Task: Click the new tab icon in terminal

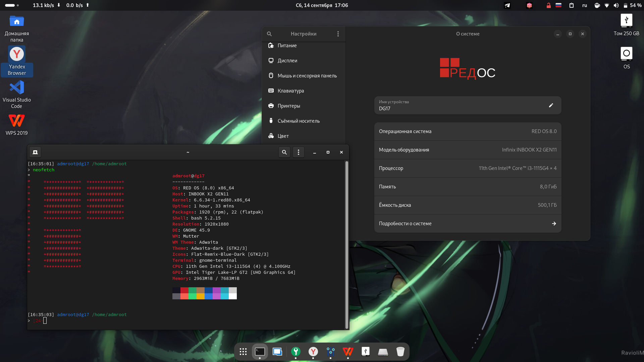Action: click(35, 152)
